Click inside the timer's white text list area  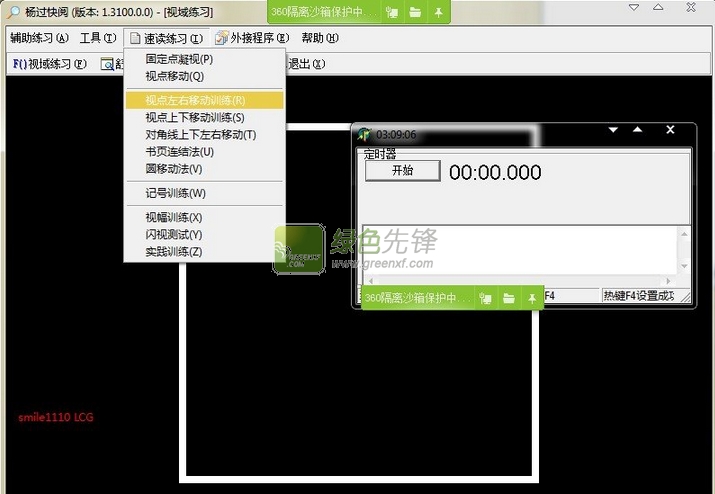coord(520,250)
